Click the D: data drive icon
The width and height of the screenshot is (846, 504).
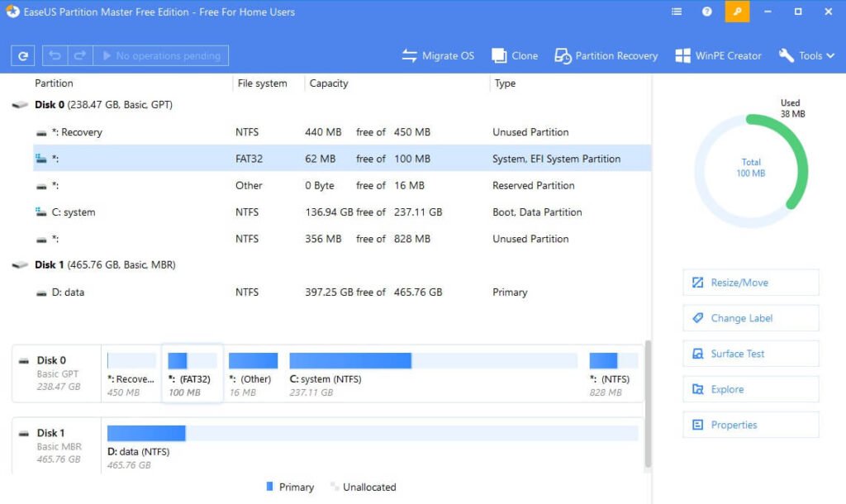[x=41, y=293]
